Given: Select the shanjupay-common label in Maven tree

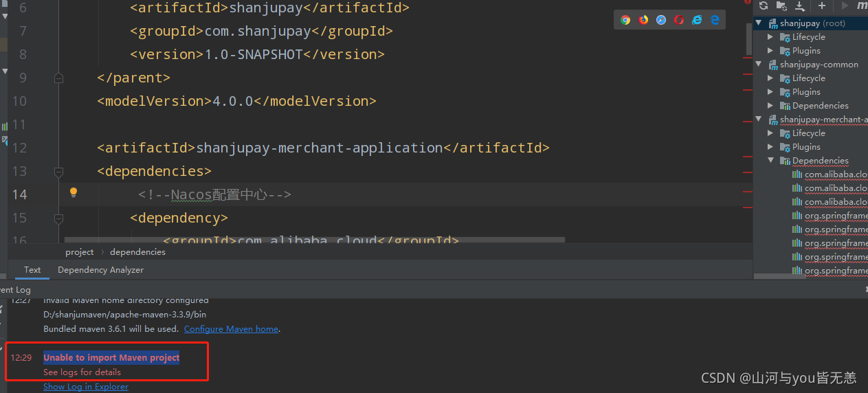Looking at the screenshot, I should (x=819, y=65).
